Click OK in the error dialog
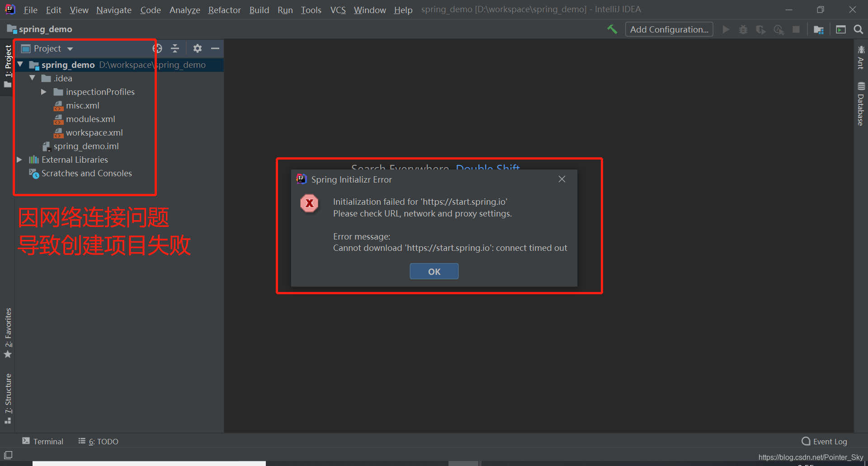 434,271
